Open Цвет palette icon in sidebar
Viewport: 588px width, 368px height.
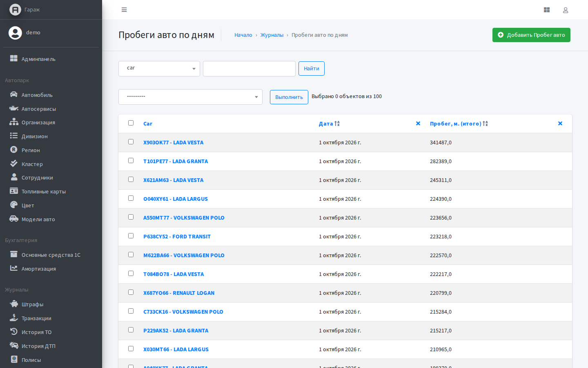[14, 205]
